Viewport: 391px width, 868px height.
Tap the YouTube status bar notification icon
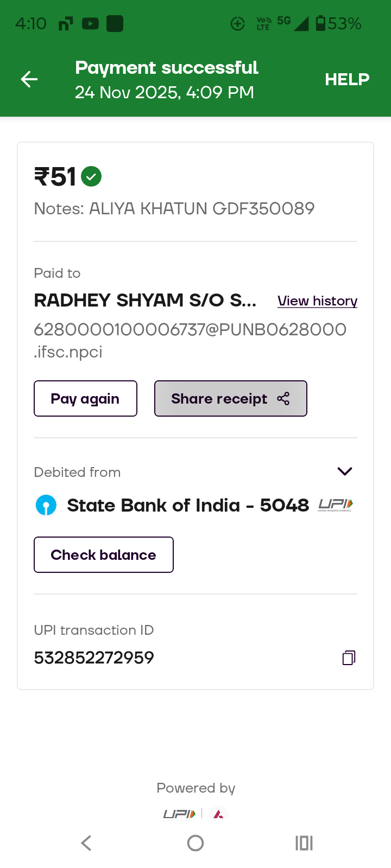(x=90, y=24)
